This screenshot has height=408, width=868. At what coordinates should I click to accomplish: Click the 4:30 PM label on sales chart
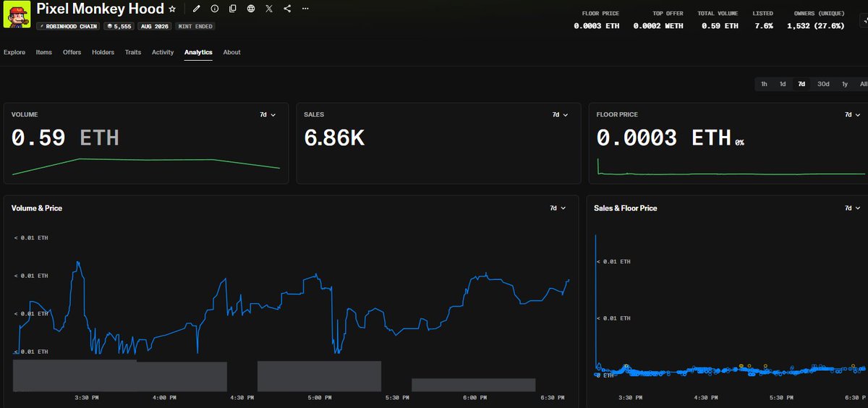(705, 398)
